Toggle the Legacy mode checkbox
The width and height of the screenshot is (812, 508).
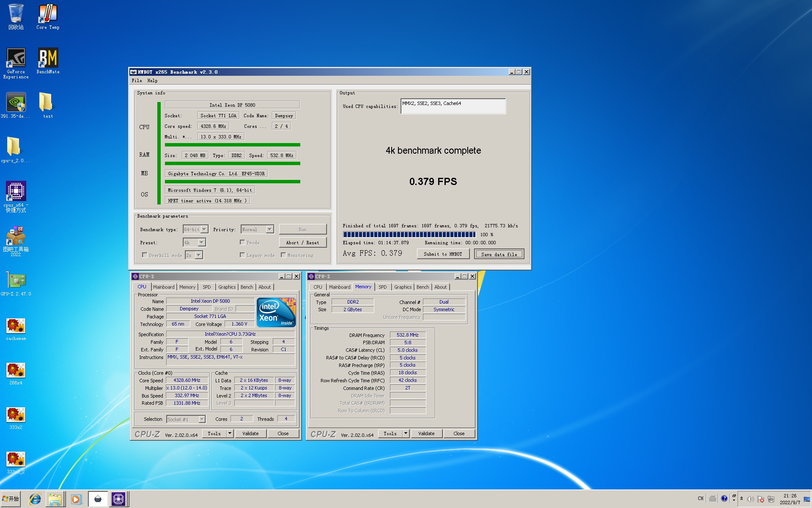point(242,255)
